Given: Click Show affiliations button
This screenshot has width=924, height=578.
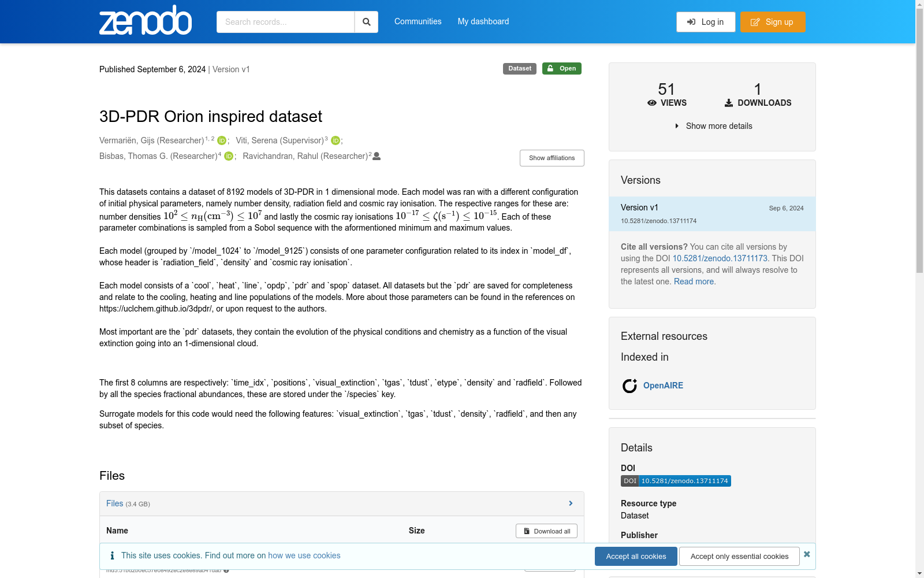Looking at the screenshot, I should point(552,158).
